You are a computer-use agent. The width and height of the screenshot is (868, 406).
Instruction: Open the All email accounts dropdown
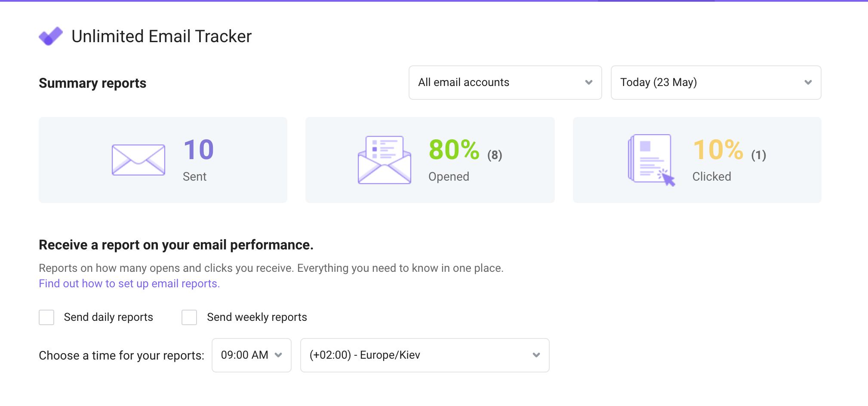(x=505, y=83)
